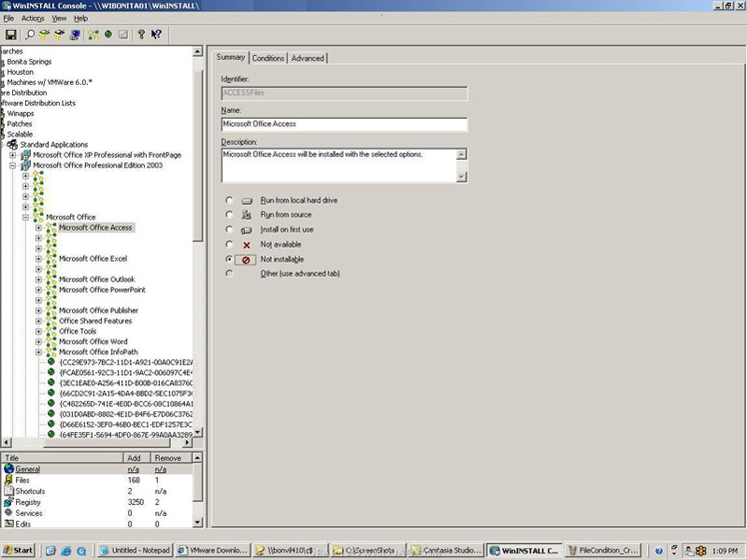Image resolution: width=747 pixels, height=560 pixels.
Task: Choose the Install on first use option
Action: [x=229, y=230]
